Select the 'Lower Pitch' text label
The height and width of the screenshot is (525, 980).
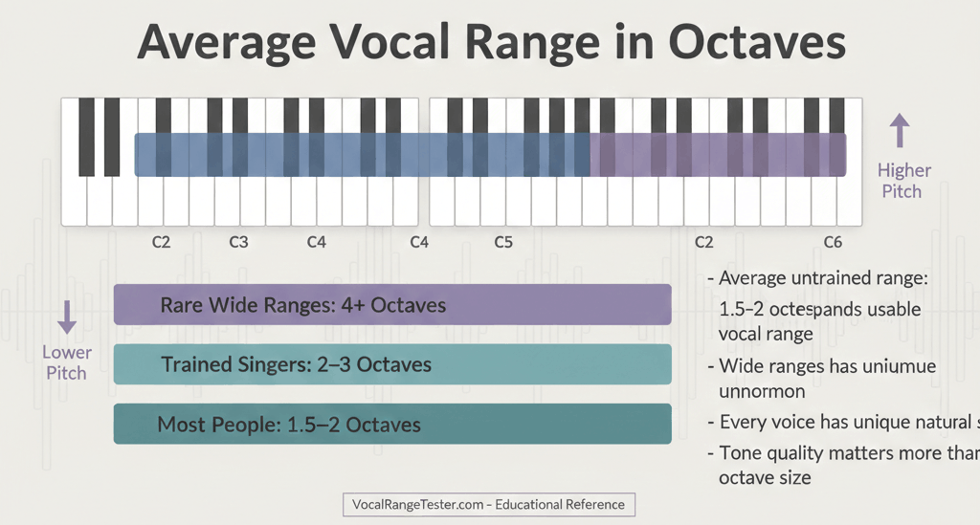[x=66, y=362]
